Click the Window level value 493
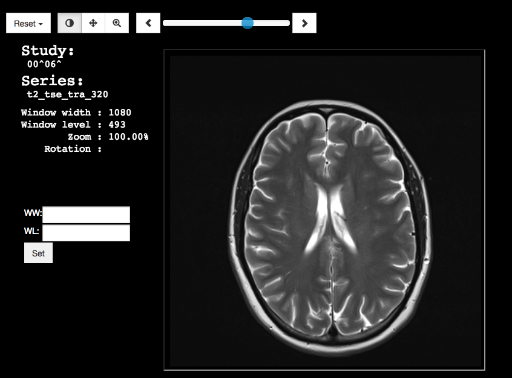512x378 pixels. [117, 125]
